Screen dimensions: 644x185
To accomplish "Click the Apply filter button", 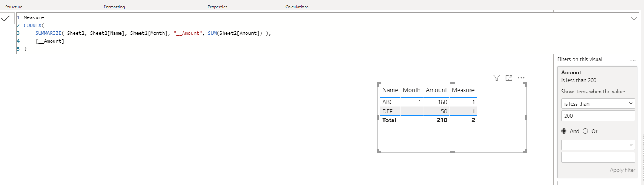I will pyautogui.click(x=622, y=170).
